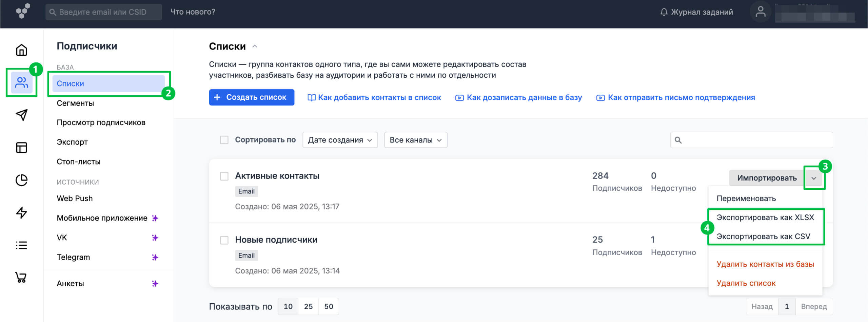This screenshot has width=868, height=322.
Task: Open the layout templates icon in sidebar
Action: 22,148
